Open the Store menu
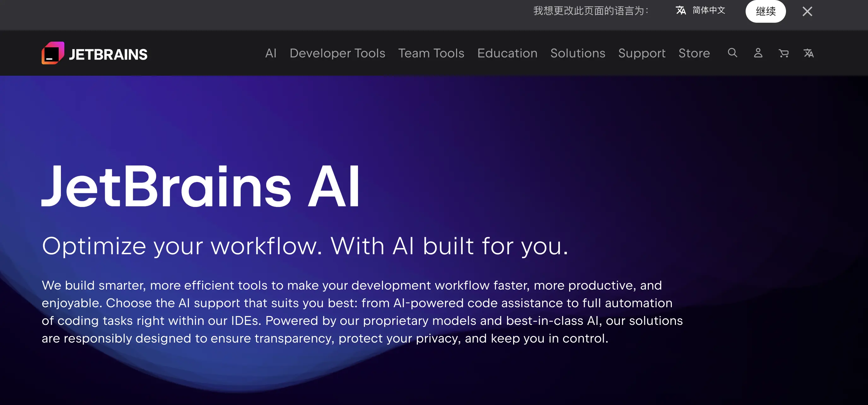Image resolution: width=868 pixels, height=405 pixels. 694,53
